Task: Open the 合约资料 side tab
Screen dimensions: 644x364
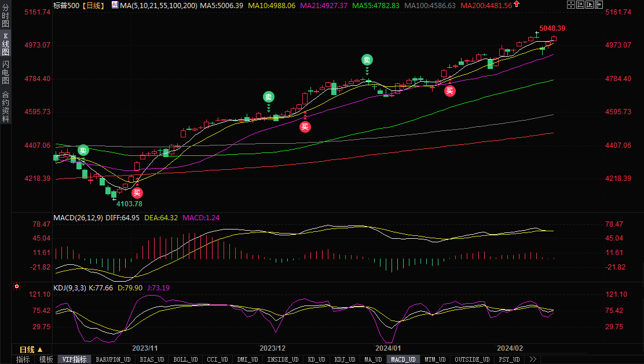Action: 5,107
